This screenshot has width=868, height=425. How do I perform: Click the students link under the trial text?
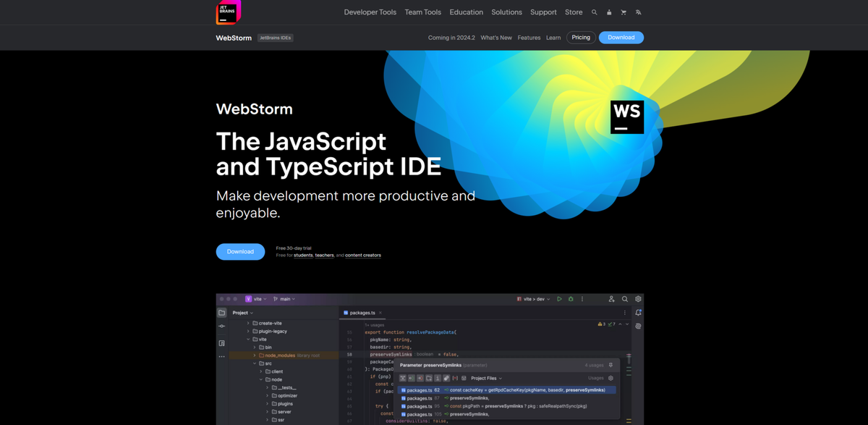point(303,255)
